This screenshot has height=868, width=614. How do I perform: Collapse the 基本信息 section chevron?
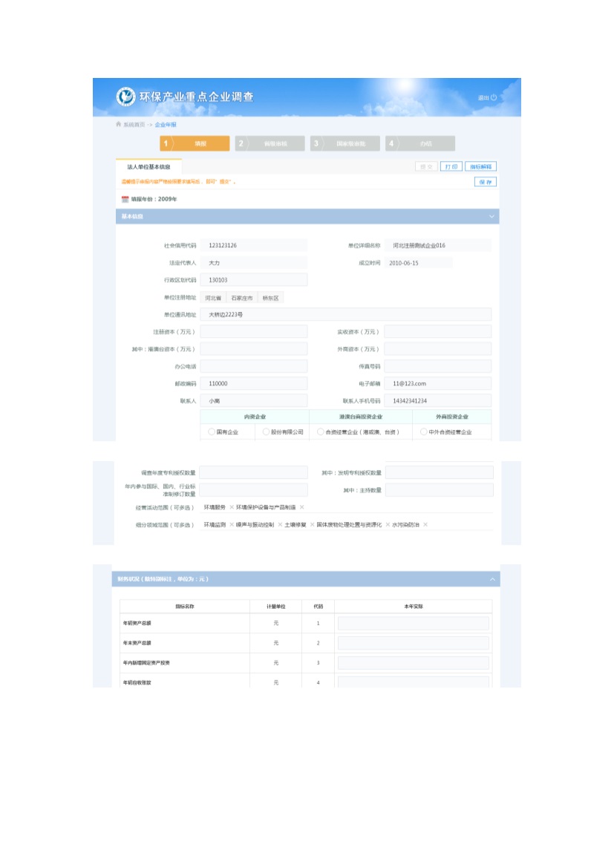[x=491, y=217]
